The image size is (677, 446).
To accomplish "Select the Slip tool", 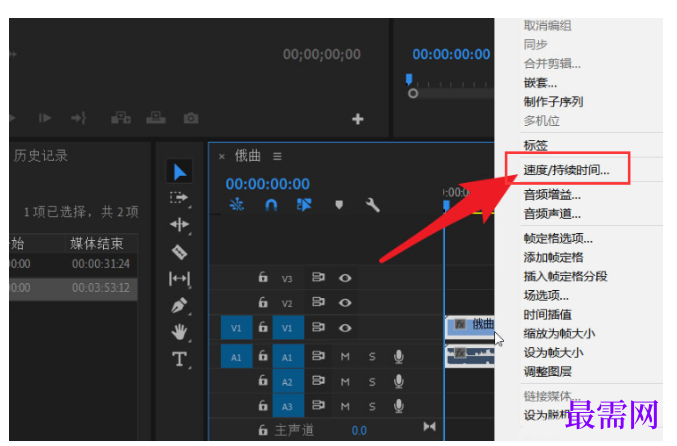I will click(179, 278).
